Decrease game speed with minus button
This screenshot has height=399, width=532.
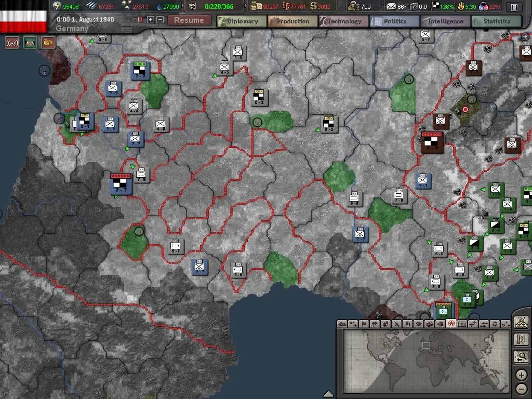click(x=160, y=20)
